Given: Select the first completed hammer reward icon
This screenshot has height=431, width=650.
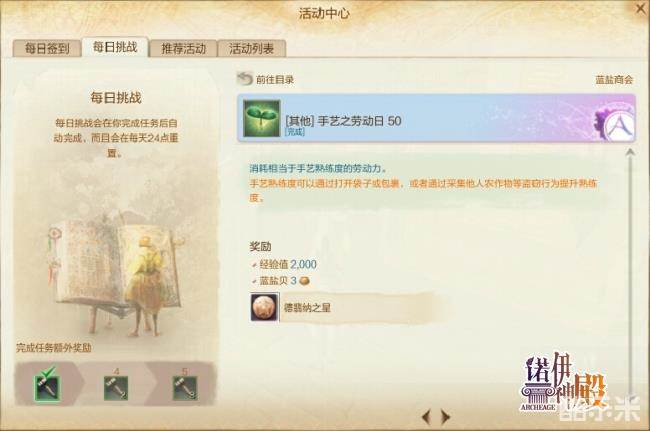Looking at the screenshot, I should 47,387.
